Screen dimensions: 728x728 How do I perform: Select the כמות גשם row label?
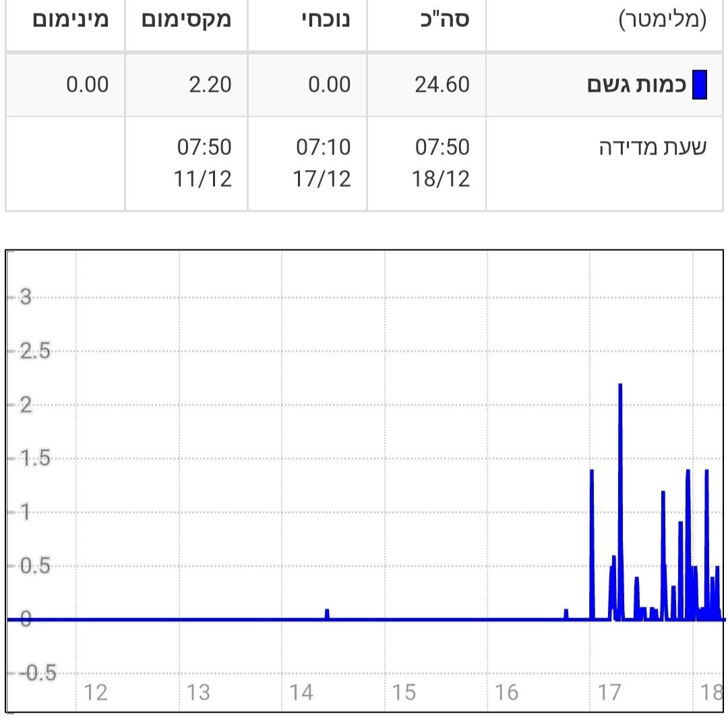[x=636, y=86]
